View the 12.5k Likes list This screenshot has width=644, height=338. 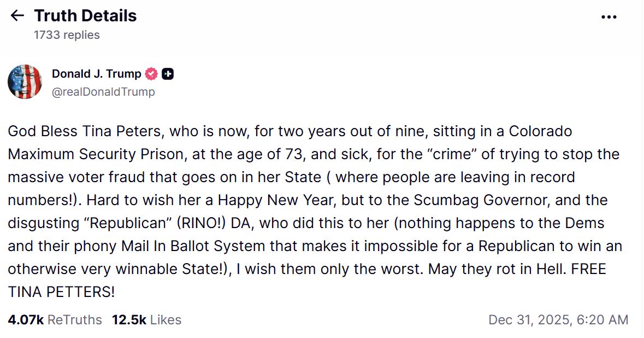pyautogui.click(x=146, y=320)
